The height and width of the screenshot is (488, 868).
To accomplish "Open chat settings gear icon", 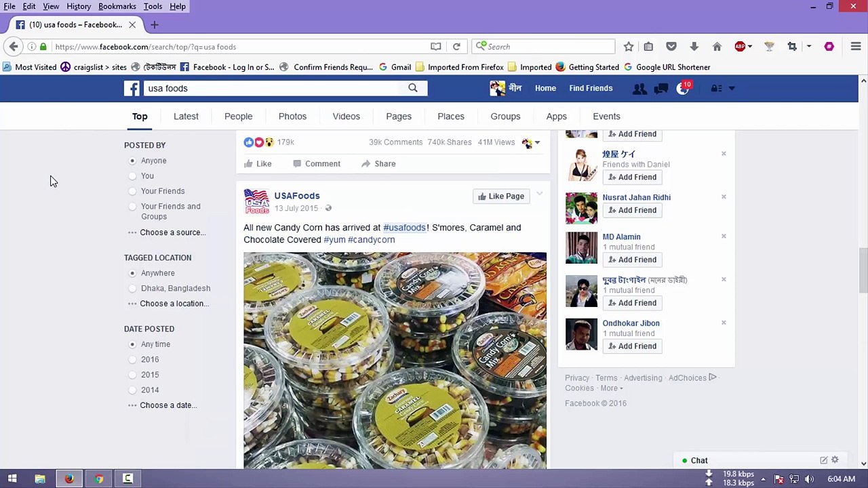I will [835, 460].
